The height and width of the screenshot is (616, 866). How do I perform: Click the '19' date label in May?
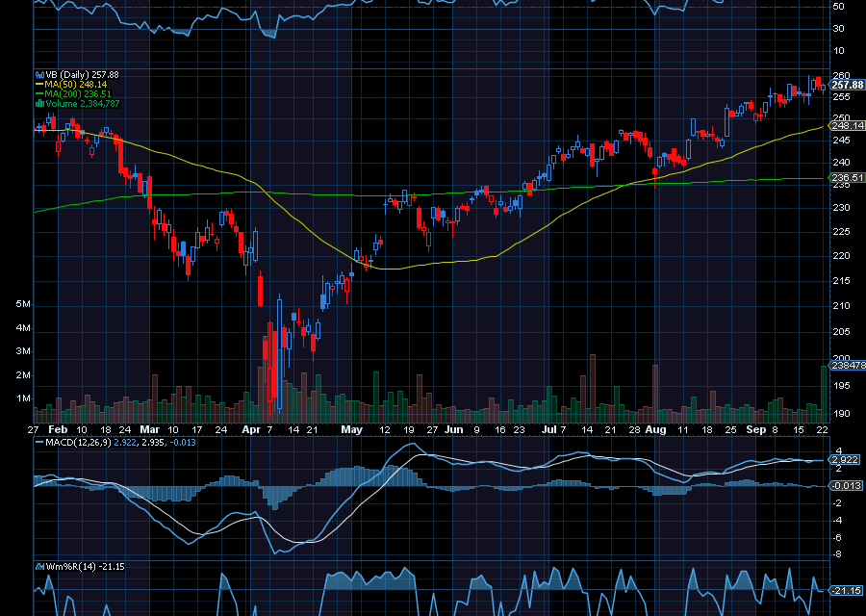408,430
